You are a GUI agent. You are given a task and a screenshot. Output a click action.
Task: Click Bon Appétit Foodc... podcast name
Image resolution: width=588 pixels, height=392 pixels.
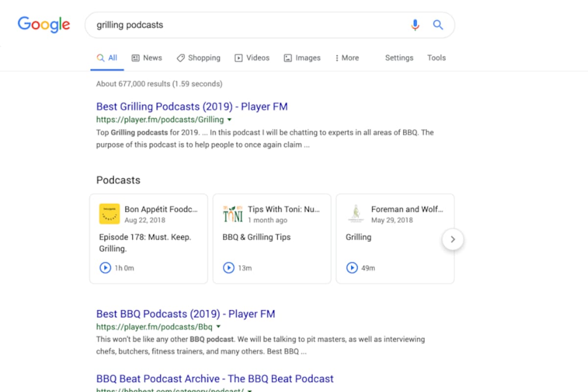[x=161, y=209]
